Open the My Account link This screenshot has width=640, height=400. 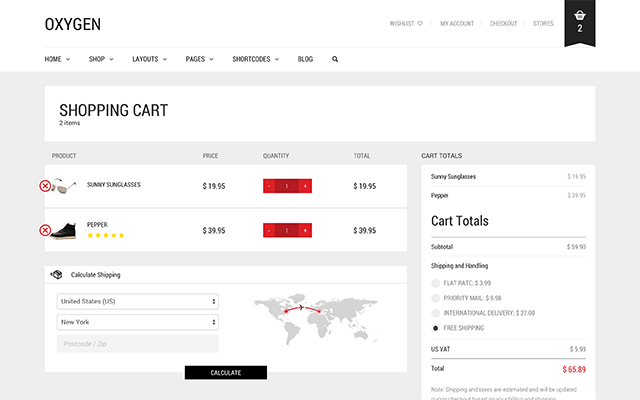coord(457,24)
